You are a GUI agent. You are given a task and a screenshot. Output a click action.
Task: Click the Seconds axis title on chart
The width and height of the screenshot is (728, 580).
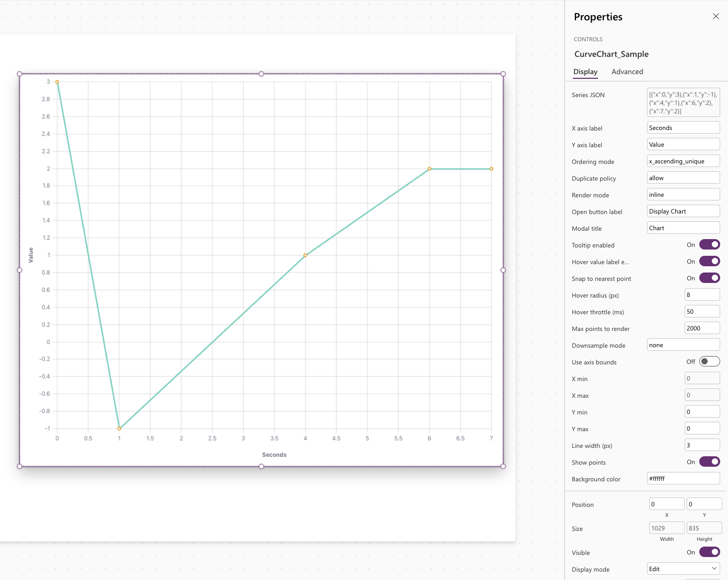[x=274, y=455]
